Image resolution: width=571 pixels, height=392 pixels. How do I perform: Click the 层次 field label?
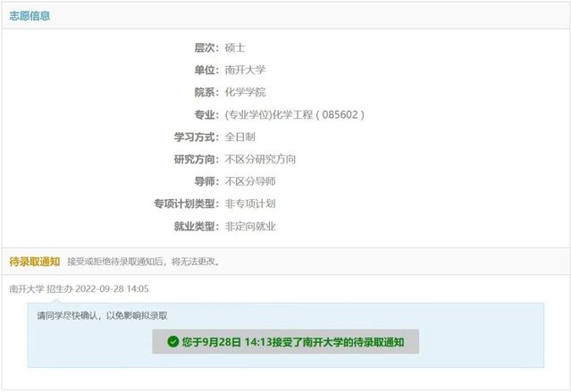(206, 47)
